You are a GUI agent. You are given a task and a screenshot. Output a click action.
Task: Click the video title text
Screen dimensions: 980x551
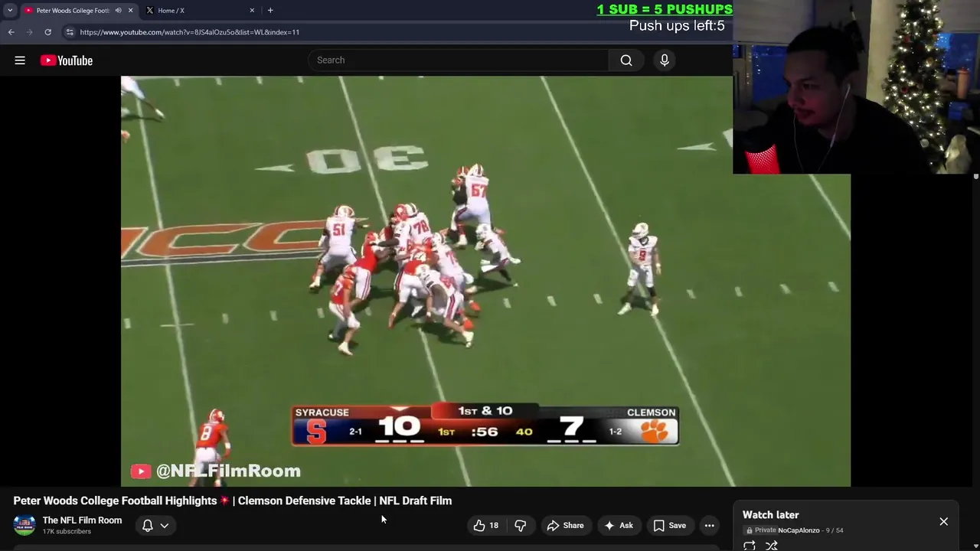pyautogui.click(x=233, y=500)
